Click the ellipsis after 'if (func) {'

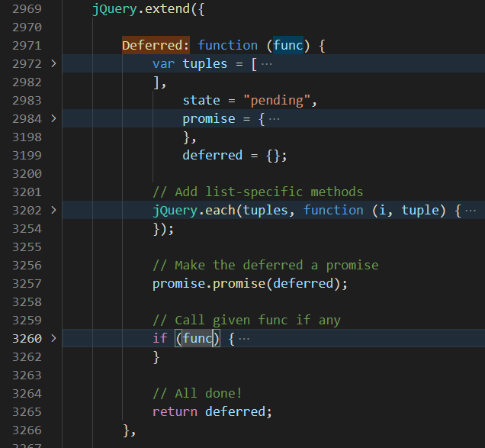(244, 338)
